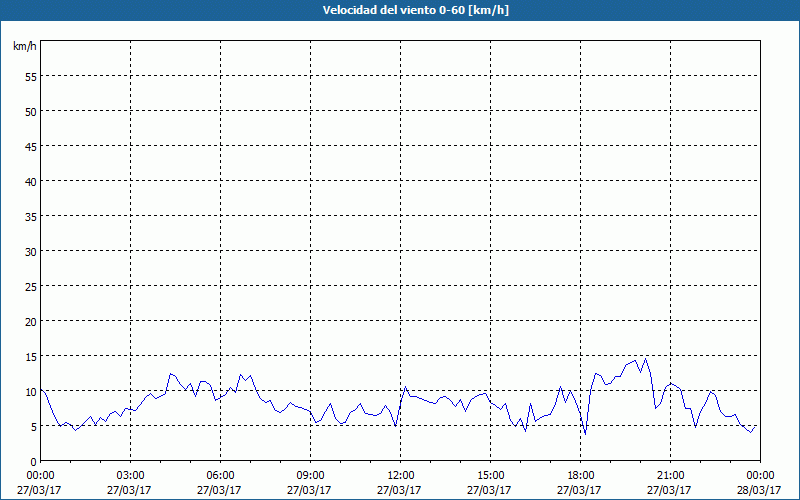Click the wind line's lowest dip just after 18:00

[x=585, y=434]
